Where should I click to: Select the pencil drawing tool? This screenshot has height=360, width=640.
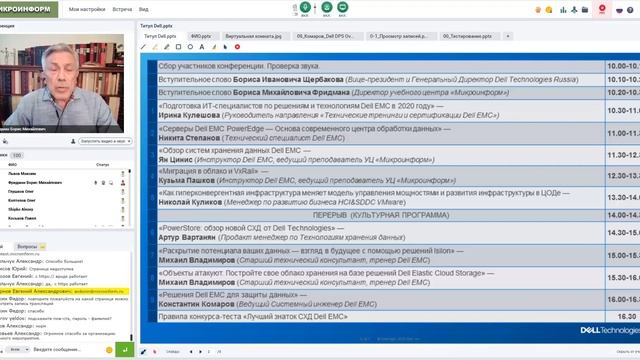[x=167, y=47]
